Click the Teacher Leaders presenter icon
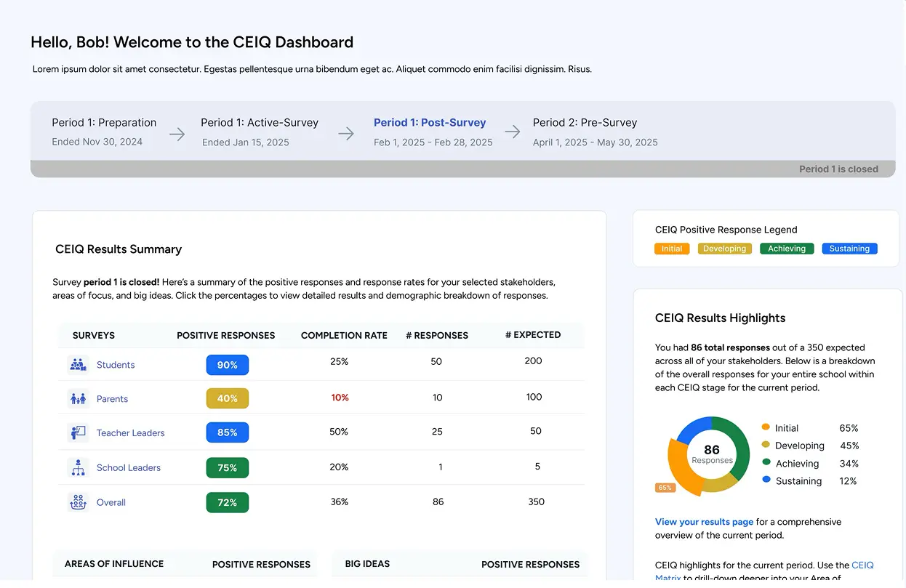906x588 pixels. click(x=78, y=432)
